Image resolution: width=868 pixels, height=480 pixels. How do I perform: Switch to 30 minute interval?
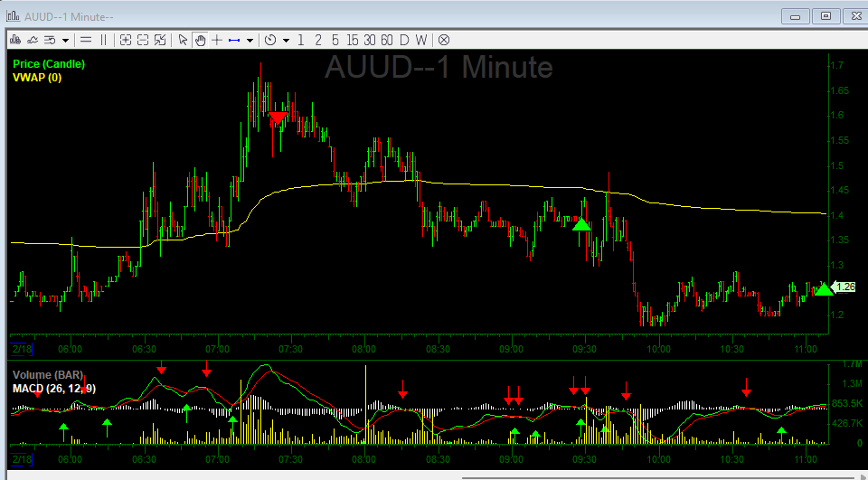click(370, 40)
